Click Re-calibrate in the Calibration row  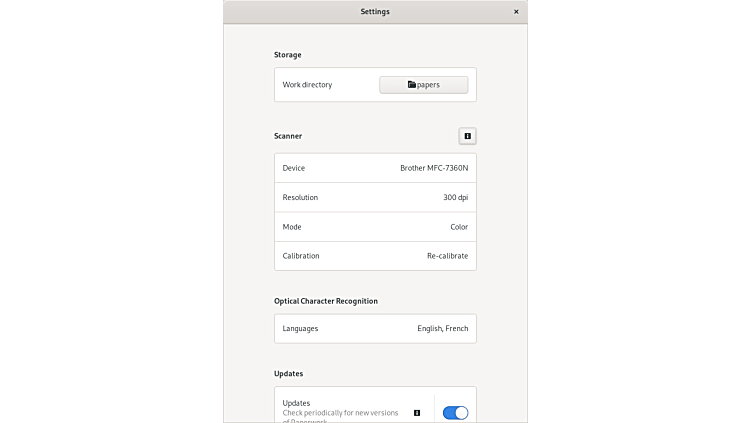[x=447, y=256]
